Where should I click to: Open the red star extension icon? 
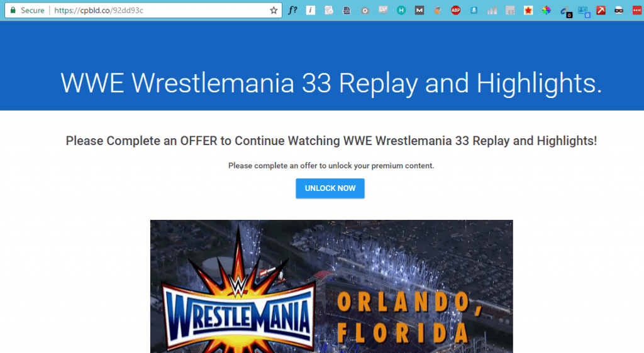(x=528, y=10)
